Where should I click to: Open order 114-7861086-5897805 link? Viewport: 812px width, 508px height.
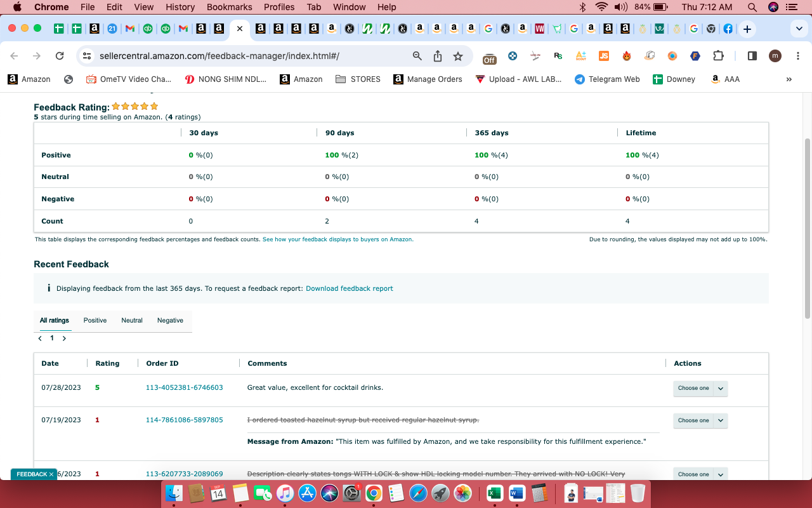click(x=185, y=420)
